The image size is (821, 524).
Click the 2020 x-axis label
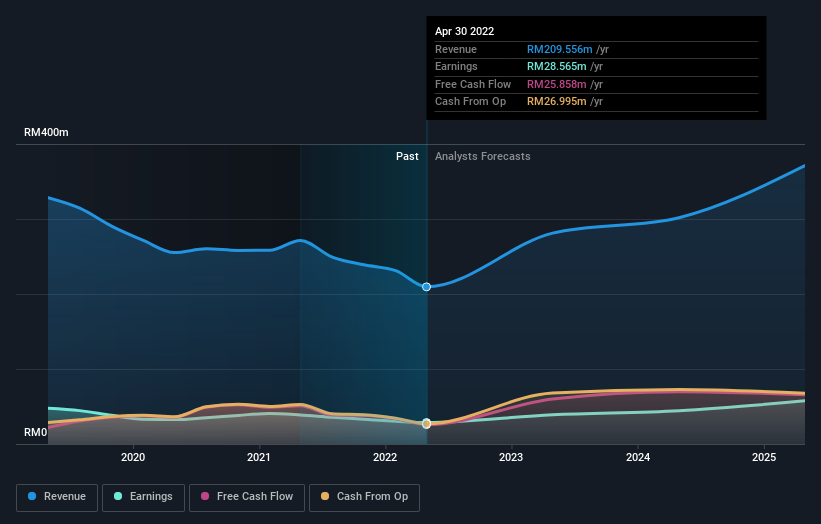(x=133, y=457)
